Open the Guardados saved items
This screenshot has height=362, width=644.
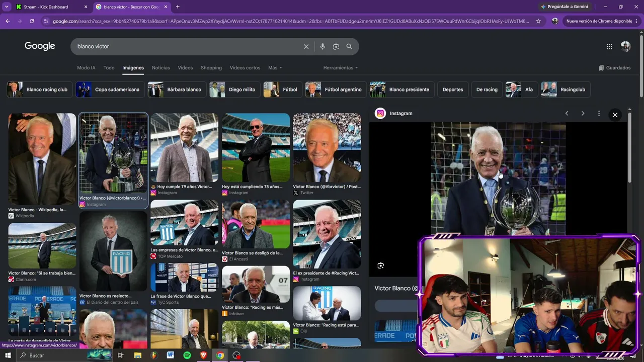(x=614, y=68)
